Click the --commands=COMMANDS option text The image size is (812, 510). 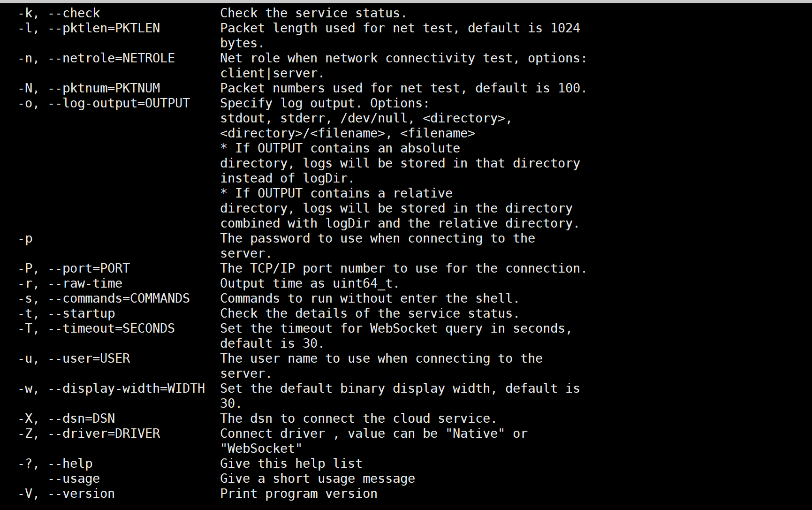coord(119,298)
